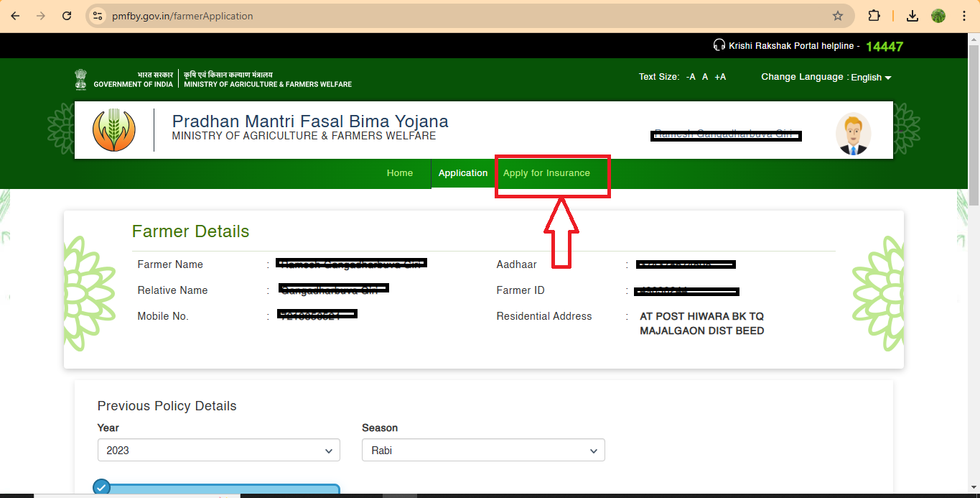
Task: Open the Chrome profile account icon
Action: point(938,15)
